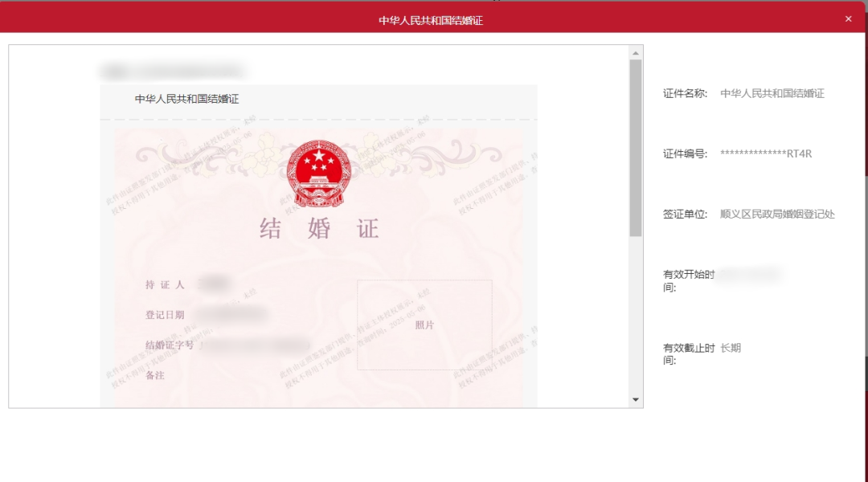The width and height of the screenshot is (868, 482).
Task: Click the large 结婚证 heading on certificate
Action: coord(319,229)
